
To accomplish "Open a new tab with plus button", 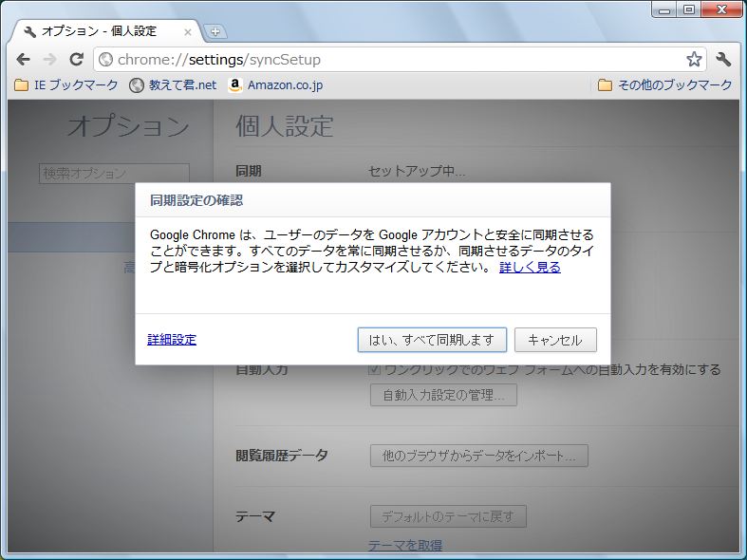I will point(215,32).
